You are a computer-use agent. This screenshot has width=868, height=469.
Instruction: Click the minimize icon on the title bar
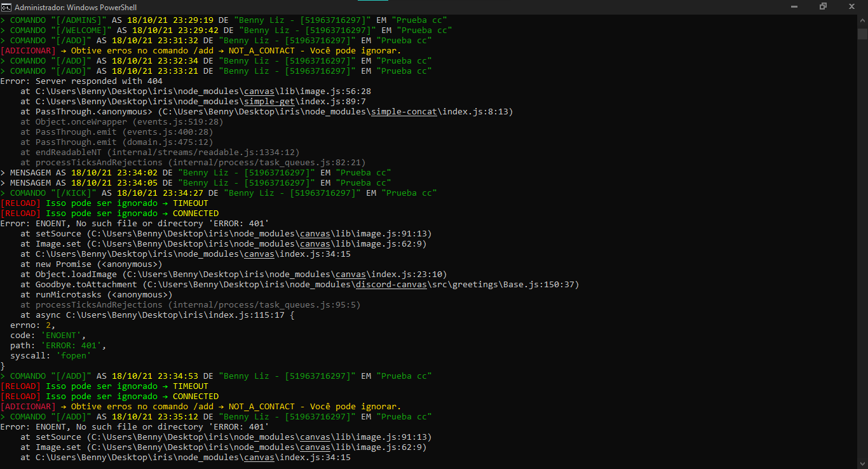click(795, 7)
